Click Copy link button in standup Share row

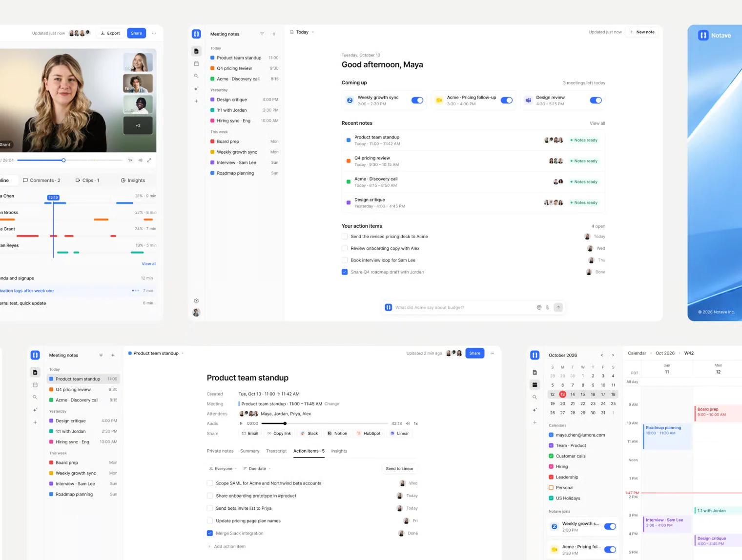pyautogui.click(x=279, y=434)
